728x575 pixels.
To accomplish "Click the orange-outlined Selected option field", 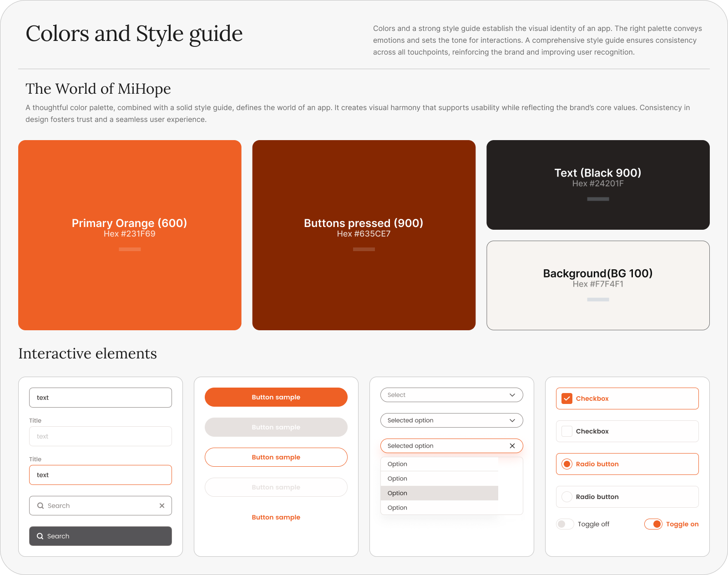I will point(452,446).
